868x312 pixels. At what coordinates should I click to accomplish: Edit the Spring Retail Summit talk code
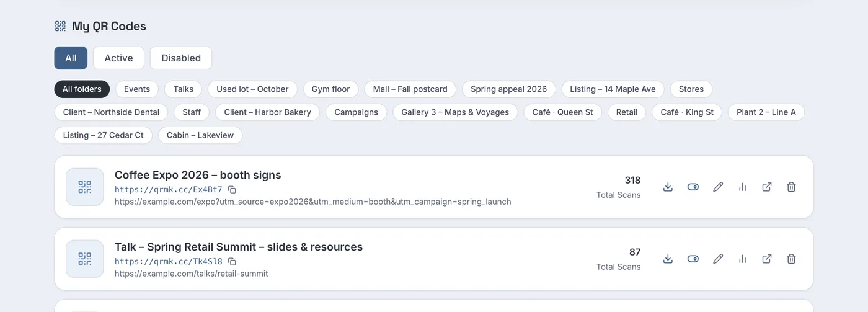(718, 259)
